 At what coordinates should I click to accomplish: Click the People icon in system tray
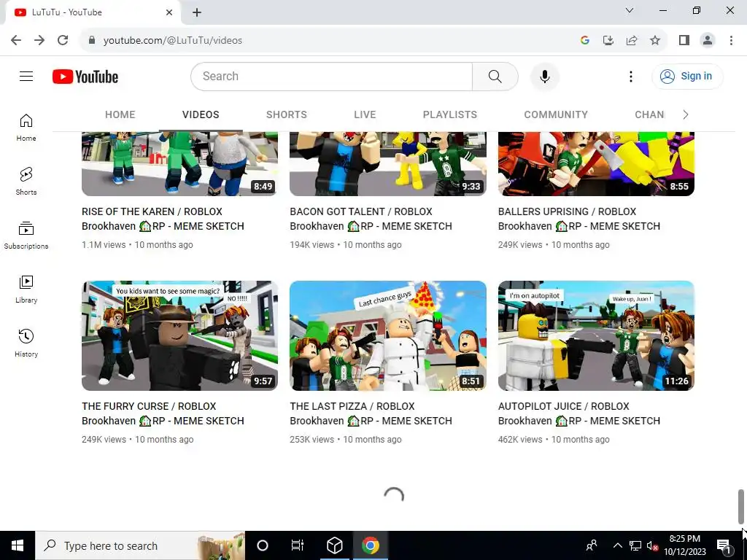pos(592,545)
